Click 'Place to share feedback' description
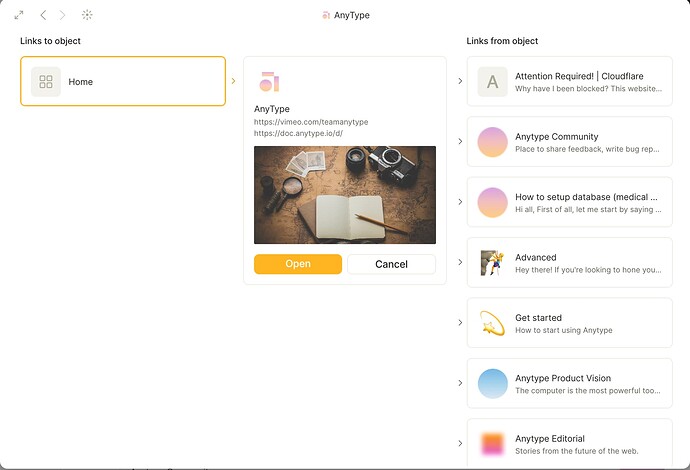 point(587,149)
